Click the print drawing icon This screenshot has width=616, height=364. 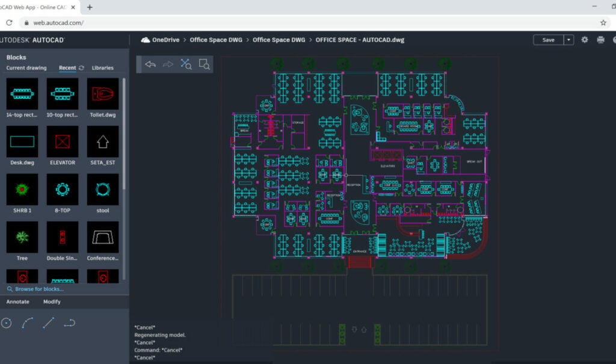[x=600, y=39]
